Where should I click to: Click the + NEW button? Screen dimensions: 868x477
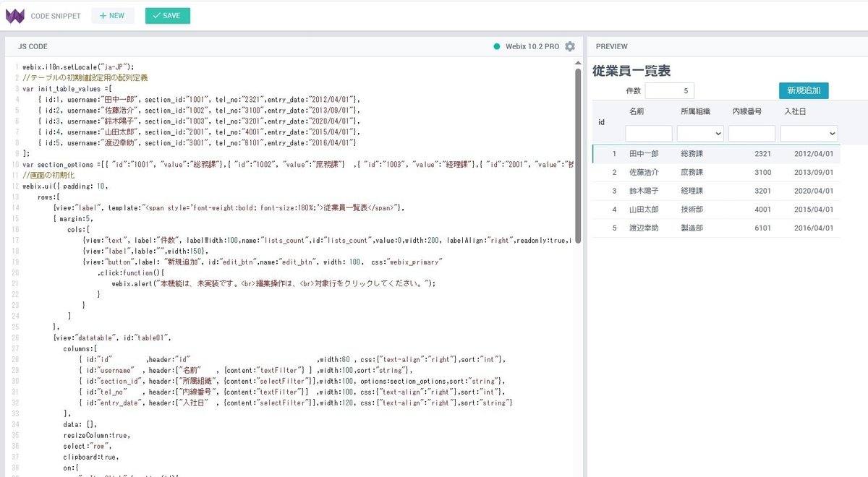[112, 15]
